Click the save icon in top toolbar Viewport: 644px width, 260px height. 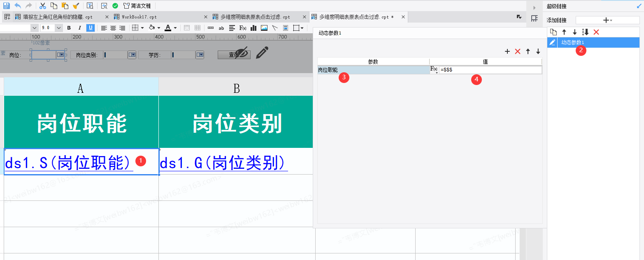pos(7,6)
